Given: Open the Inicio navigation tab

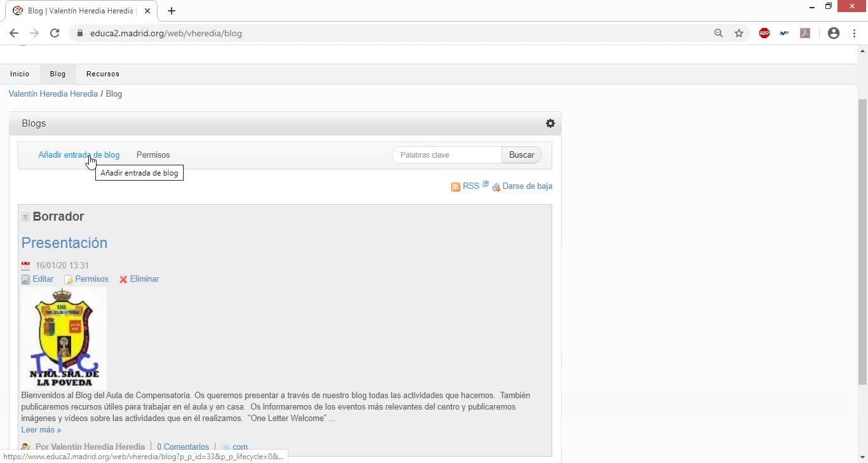Looking at the screenshot, I should (20, 74).
